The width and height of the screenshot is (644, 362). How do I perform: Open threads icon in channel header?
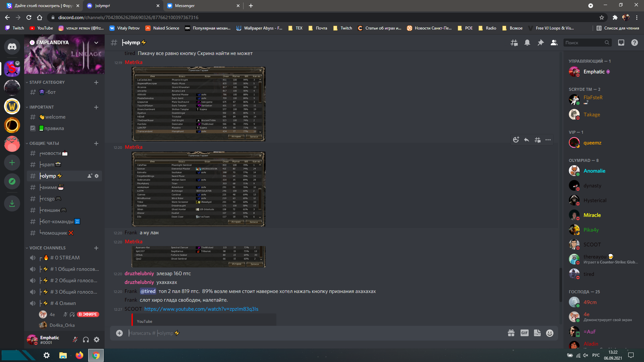[514, 43]
